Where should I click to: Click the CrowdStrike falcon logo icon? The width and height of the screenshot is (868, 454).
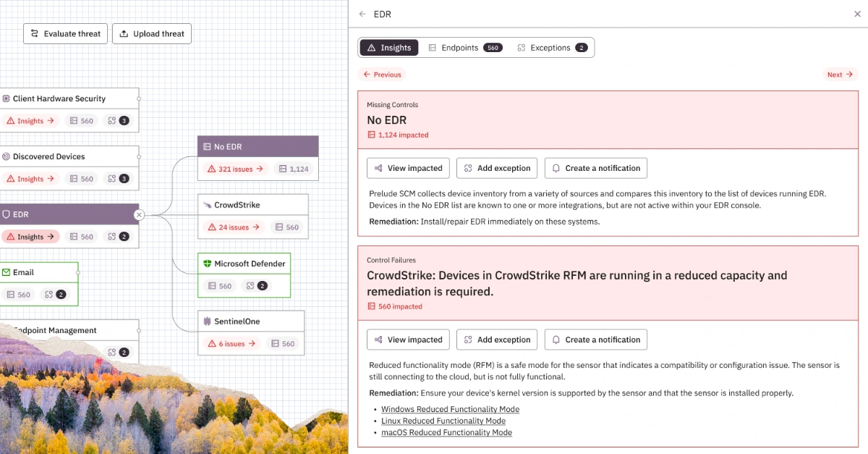click(x=207, y=205)
